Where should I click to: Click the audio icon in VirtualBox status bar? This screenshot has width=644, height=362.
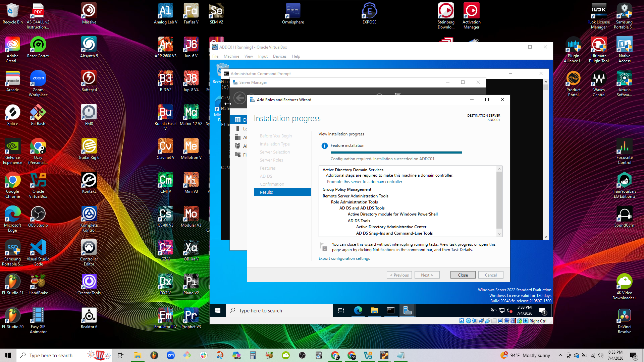[475, 321]
